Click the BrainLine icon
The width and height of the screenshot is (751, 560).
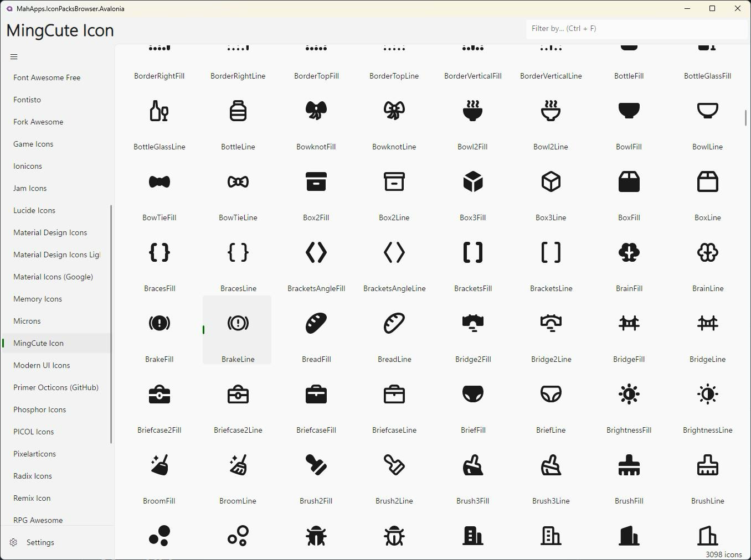(708, 252)
